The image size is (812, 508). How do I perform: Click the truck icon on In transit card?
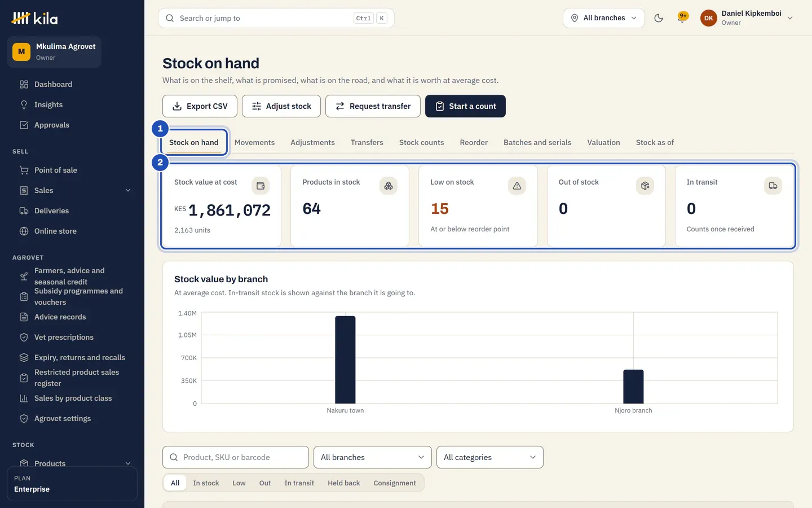click(773, 186)
